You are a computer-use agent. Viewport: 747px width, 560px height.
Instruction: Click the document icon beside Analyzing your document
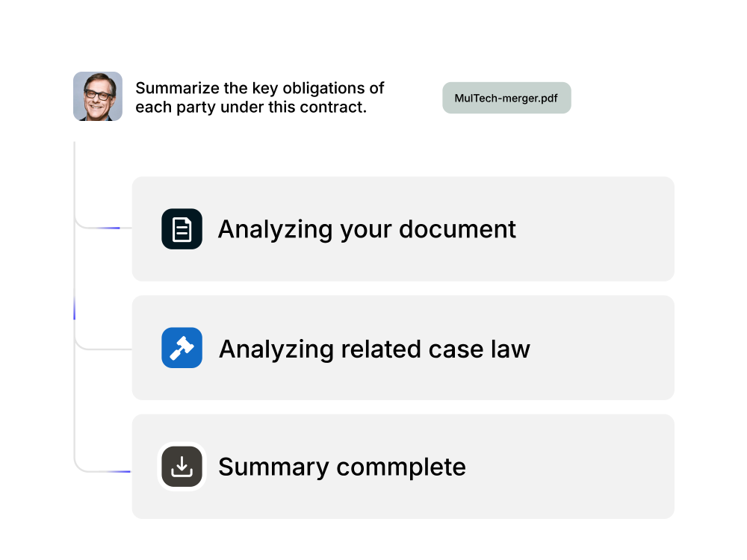tap(182, 229)
